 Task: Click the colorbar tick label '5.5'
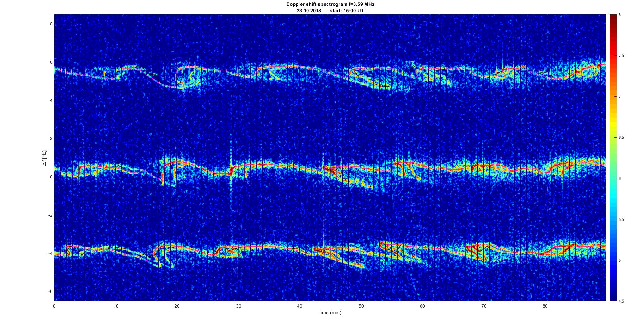621,220
